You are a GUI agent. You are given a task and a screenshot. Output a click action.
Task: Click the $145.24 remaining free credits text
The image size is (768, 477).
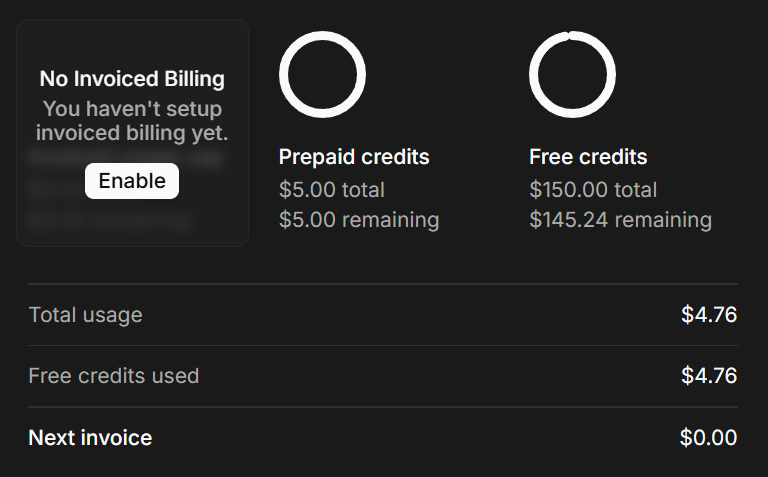click(620, 219)
